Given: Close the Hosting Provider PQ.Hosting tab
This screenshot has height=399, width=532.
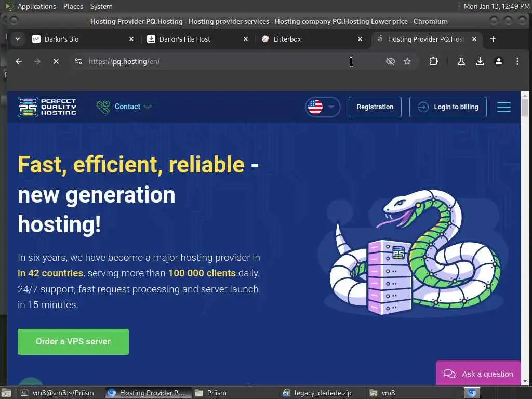Looking at the screenshot, I should (x=474, y=39).
